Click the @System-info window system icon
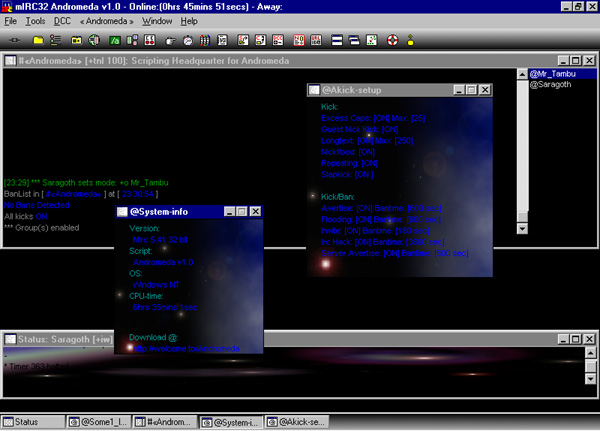The image size is (600, 431). pos(122,212)
